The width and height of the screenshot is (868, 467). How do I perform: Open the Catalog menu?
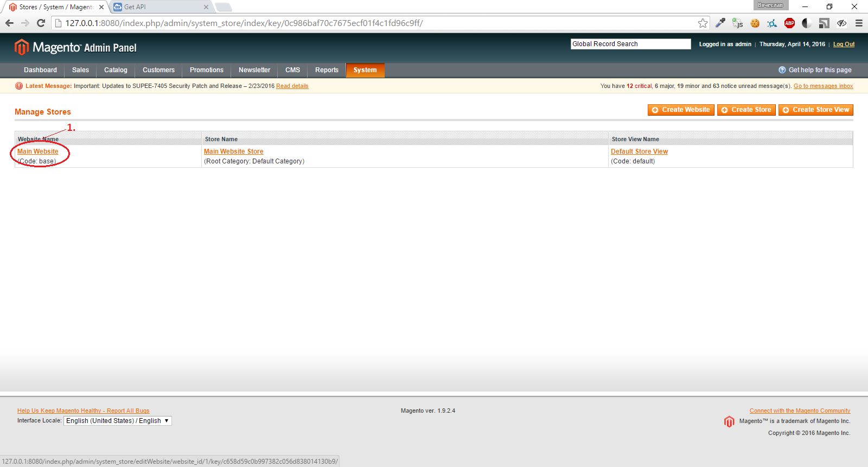click(116, 70)
